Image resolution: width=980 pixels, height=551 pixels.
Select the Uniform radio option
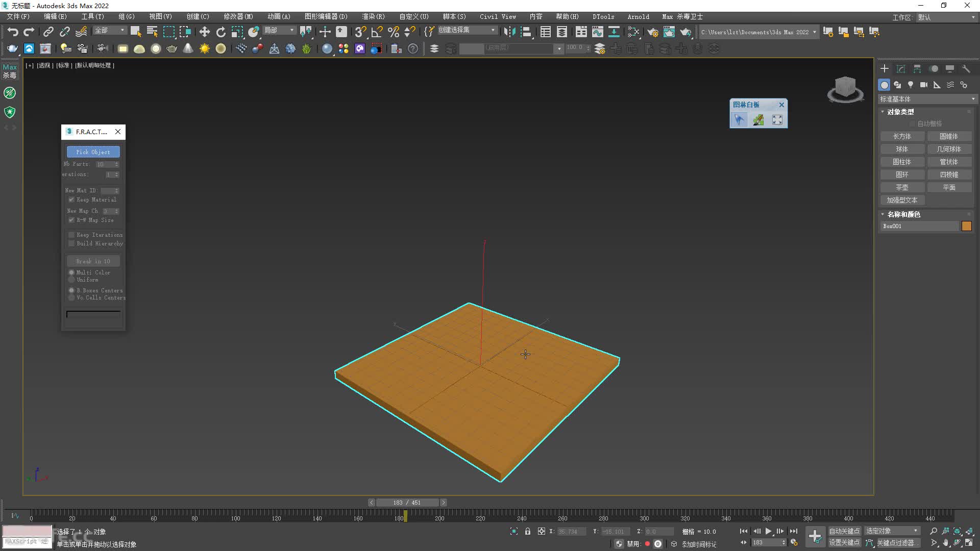pyautogui.click(x=71, y=280)
